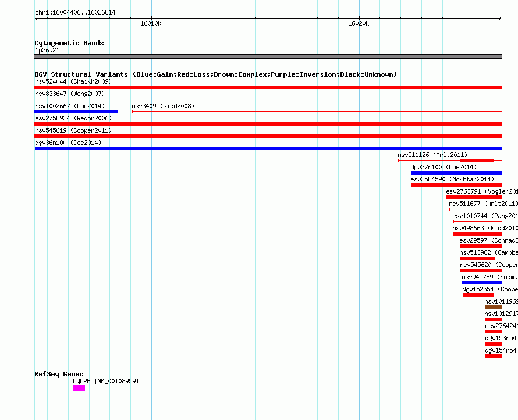Click the red bar under esv29597
This screenshot has width=518, height=420.
[481, 246]
